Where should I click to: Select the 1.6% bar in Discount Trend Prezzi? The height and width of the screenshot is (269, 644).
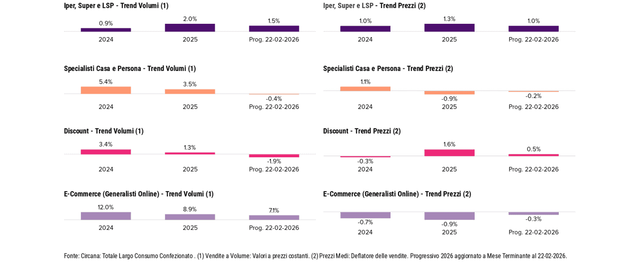(x=449, y=153)
